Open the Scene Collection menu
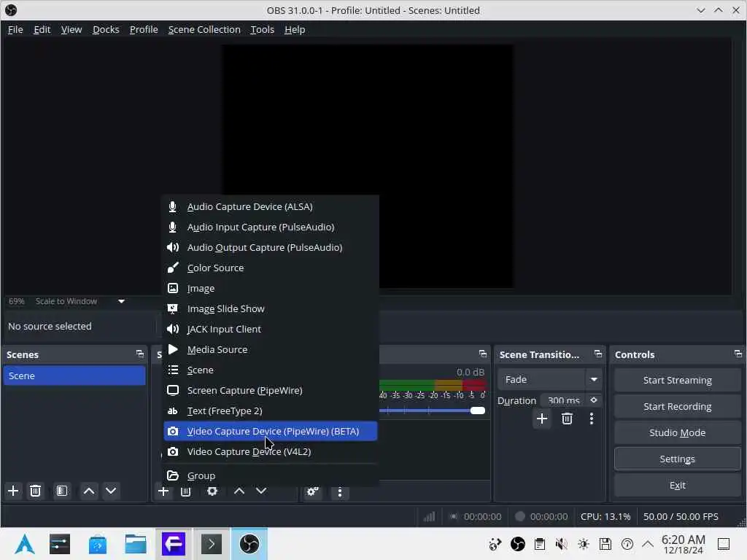Screen dimensions: 747x560 coord(204,29)
